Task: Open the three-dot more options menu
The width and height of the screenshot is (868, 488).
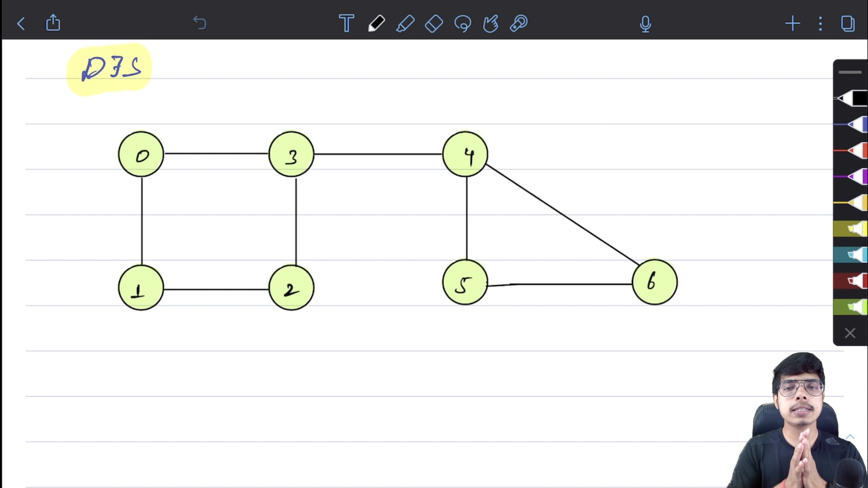Action: [820, 23]
